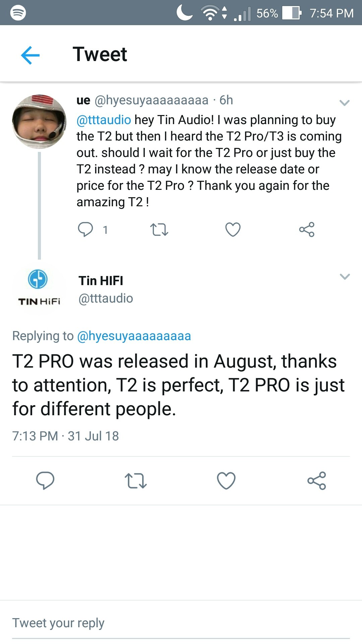Share the tweet by ue
This screenshot has height=644, width=362.
[307, 230]
